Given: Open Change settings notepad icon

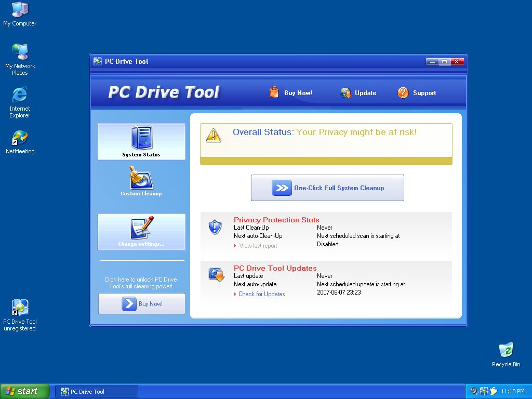Looking at the screenshot, I should tap(142, 228).
